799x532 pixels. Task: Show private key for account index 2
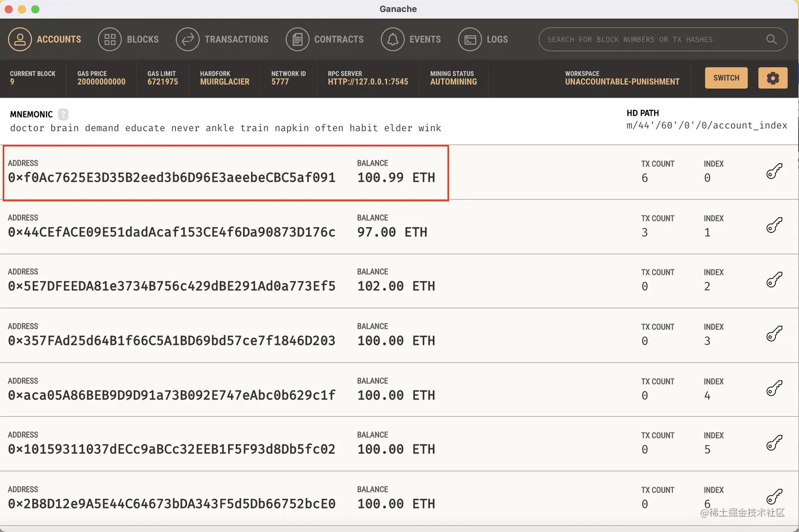tap(774, 279)
